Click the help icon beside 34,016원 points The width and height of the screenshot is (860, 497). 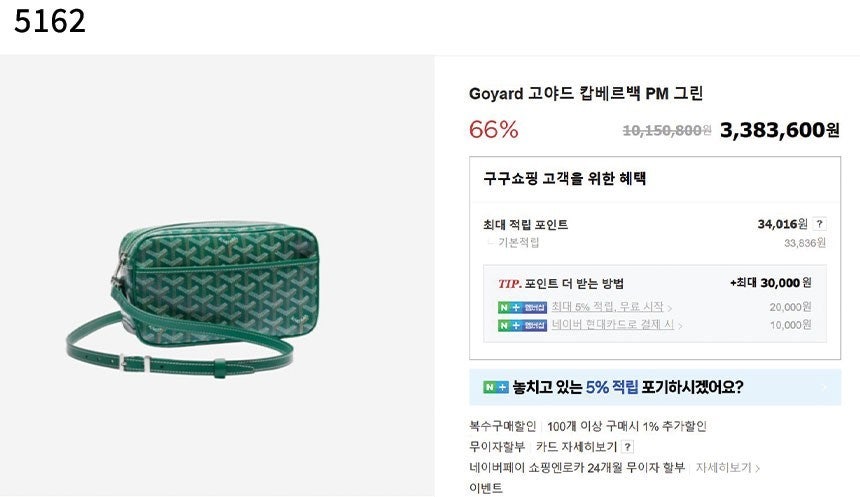click(820, 225)
